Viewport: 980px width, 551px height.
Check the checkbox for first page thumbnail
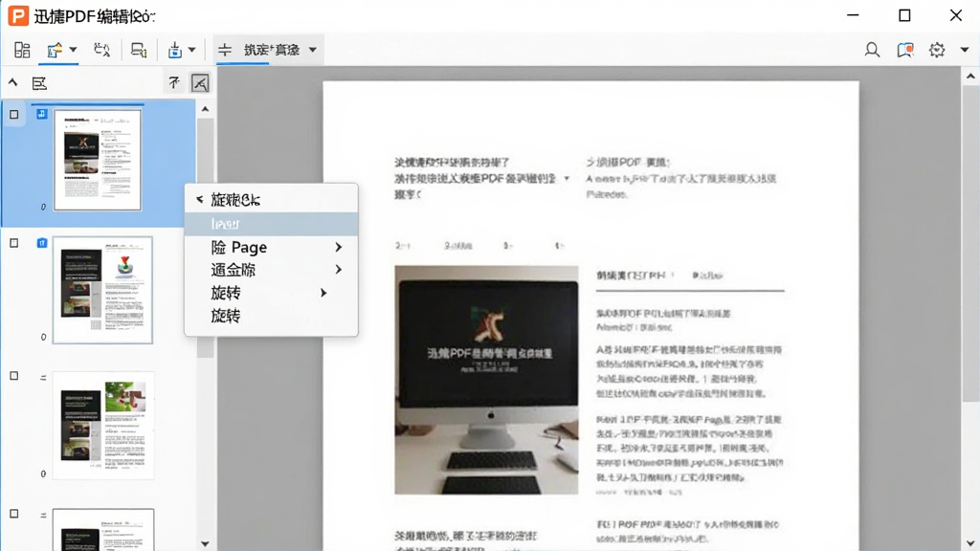point(13,115)
